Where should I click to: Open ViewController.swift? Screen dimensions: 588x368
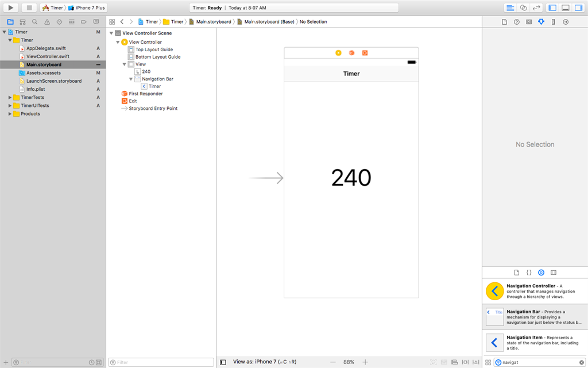tap(48, 56)
